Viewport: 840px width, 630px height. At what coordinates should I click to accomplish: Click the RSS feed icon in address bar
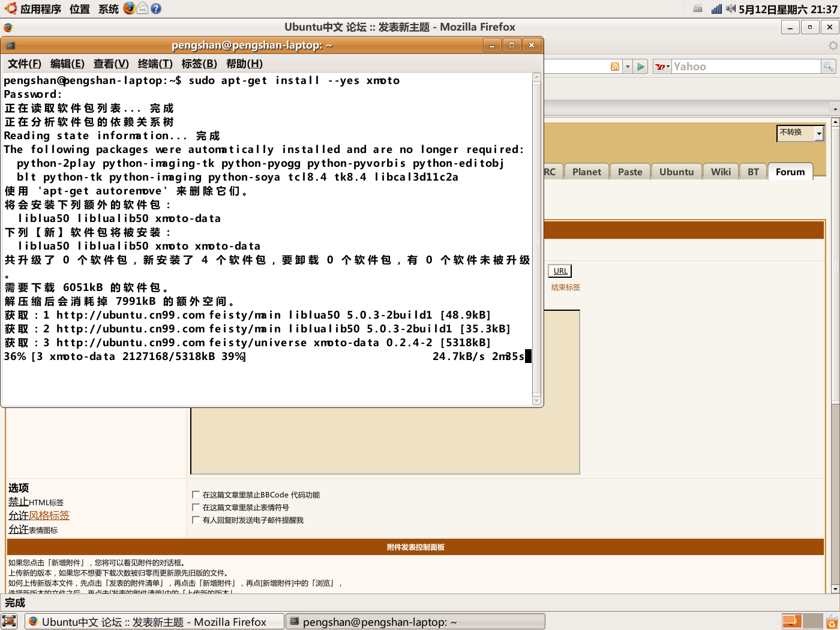point(614,67)
